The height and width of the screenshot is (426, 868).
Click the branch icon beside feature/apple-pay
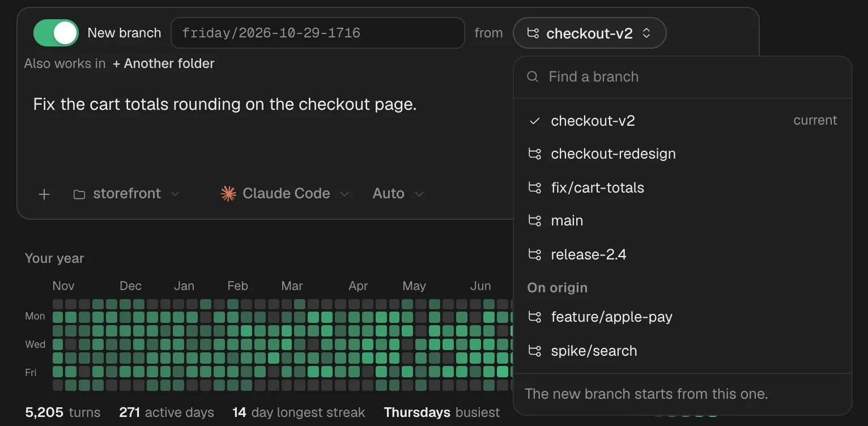(x=534, y=317)
